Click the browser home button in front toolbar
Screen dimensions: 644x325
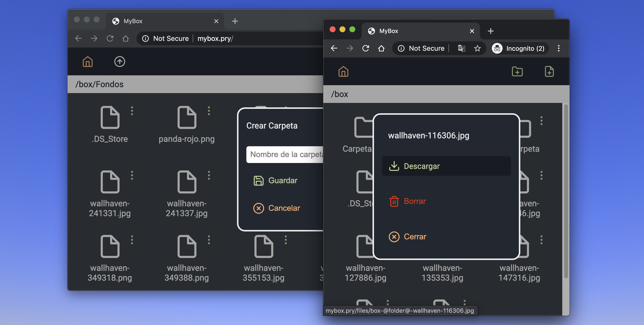381,48
